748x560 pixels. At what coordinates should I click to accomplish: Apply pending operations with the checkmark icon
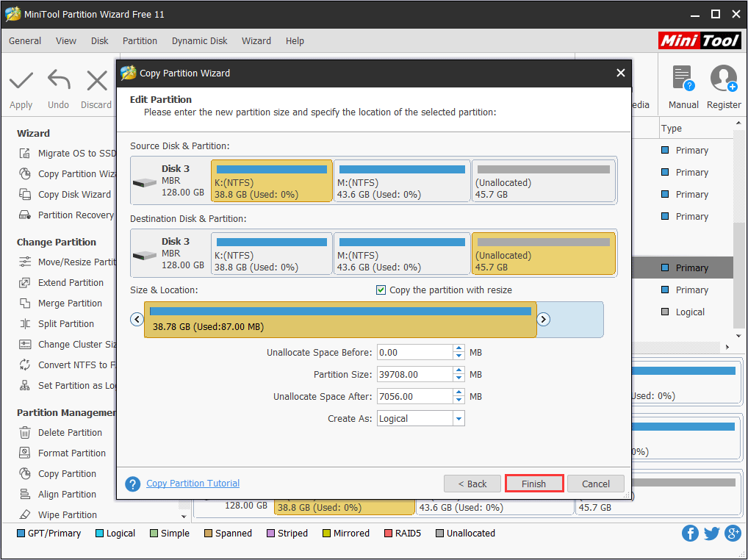tap(20, 87)
